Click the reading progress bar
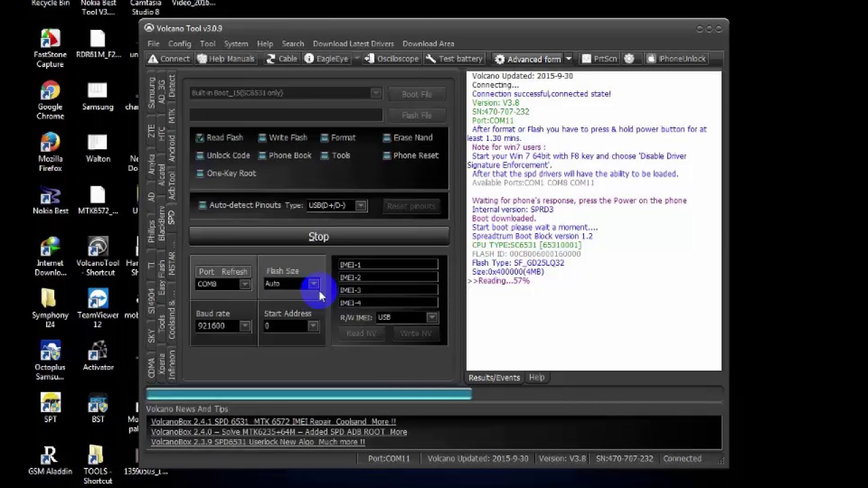 pos(435,394)
